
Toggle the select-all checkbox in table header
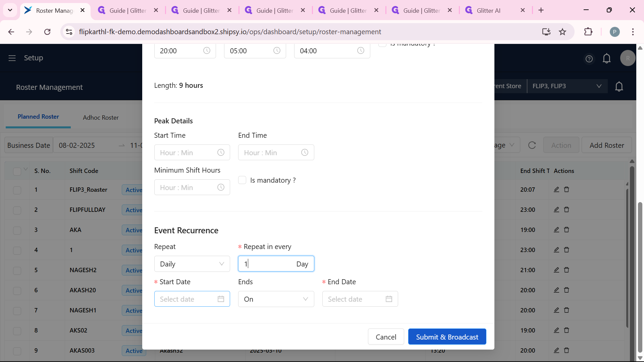tap(17, 171)
